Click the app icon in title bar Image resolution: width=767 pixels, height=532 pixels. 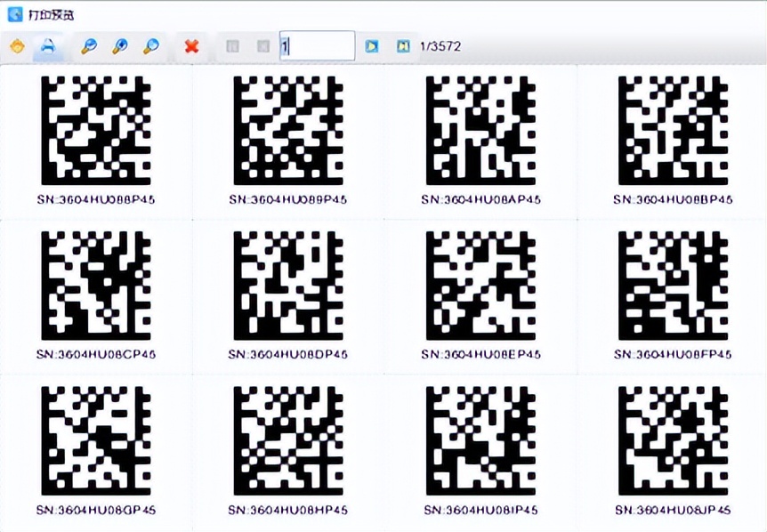(x=14, y=14)
